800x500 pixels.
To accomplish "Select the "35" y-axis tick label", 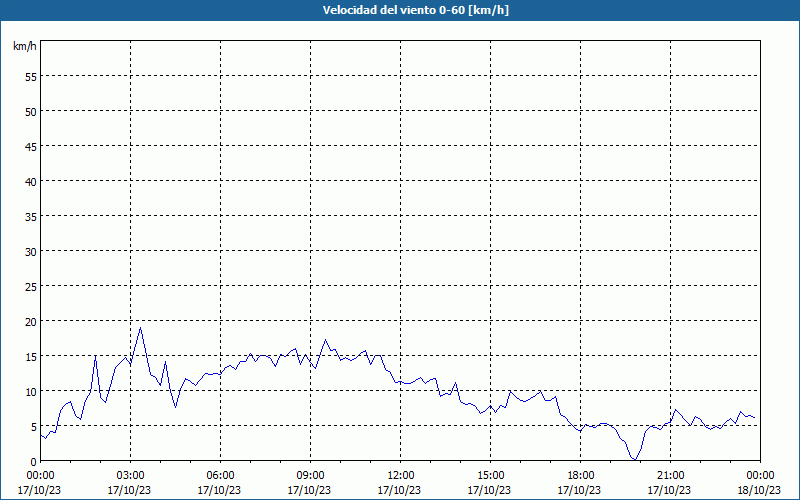I will pos(31,216).
